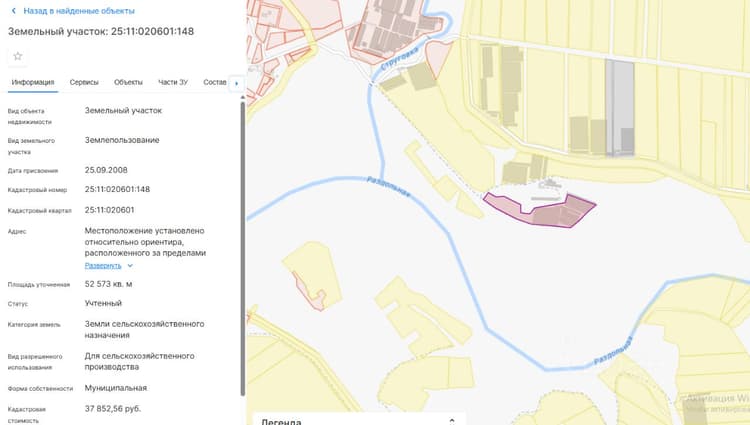The height and width of the screenshot is (425, 750).
Task: Open the Состав tab
Action: pyautogui.click(x=214, y=82)
